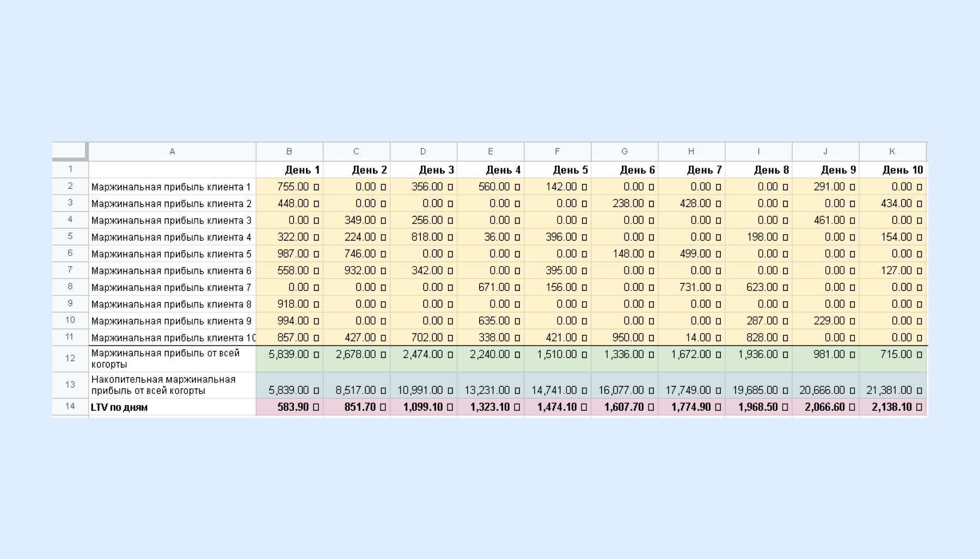Select column A header

172,151
